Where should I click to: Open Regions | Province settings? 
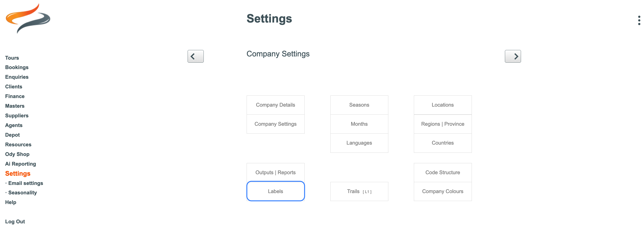pos(442,124)
